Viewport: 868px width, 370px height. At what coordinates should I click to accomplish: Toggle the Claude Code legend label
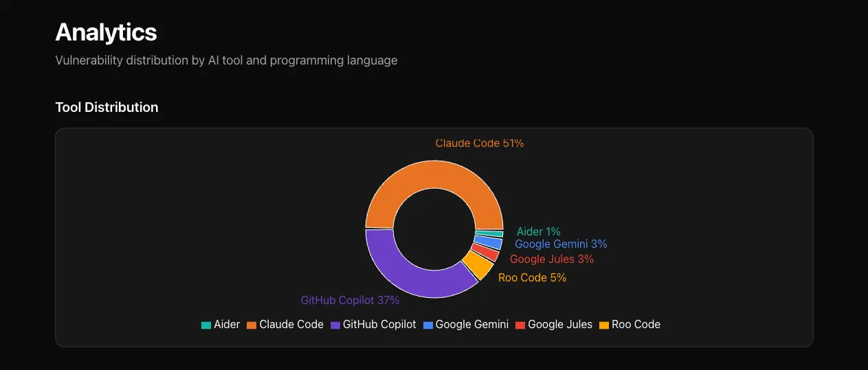click(291, 325)
